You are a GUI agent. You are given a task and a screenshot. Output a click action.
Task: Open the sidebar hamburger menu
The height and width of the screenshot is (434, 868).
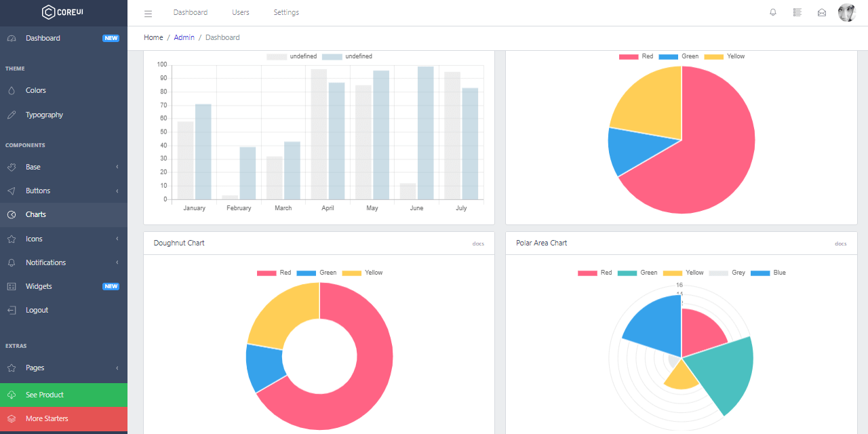coord(148,12)
